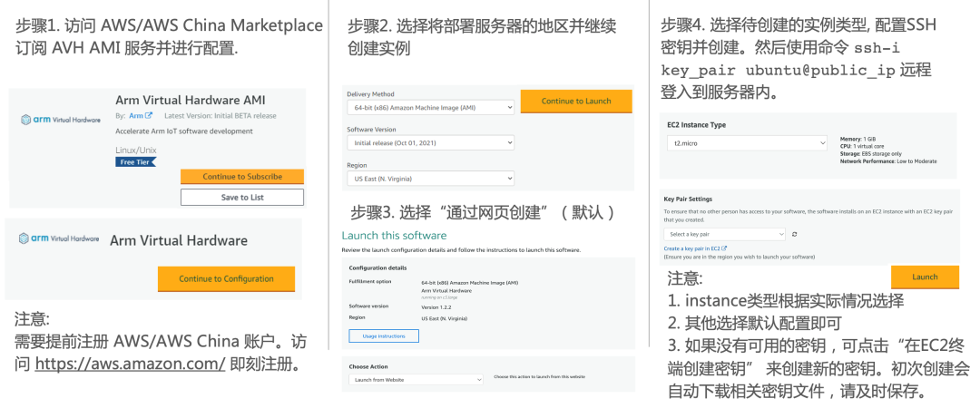Image resolution: width=980 pixels, height=408 pixels.
Task: Open the Delivery Method dropdown
Action: (x=431, y=108)
